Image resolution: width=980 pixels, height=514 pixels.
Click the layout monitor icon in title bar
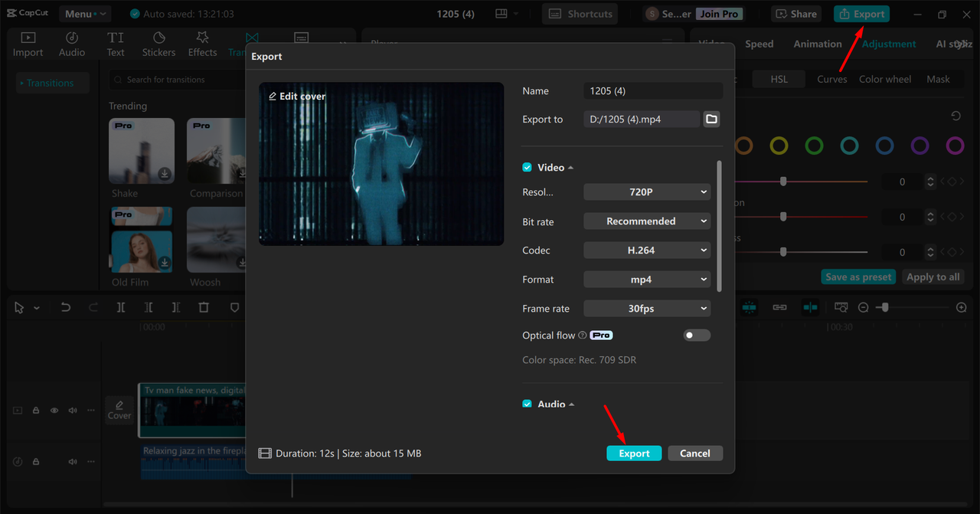coord(501,14)
